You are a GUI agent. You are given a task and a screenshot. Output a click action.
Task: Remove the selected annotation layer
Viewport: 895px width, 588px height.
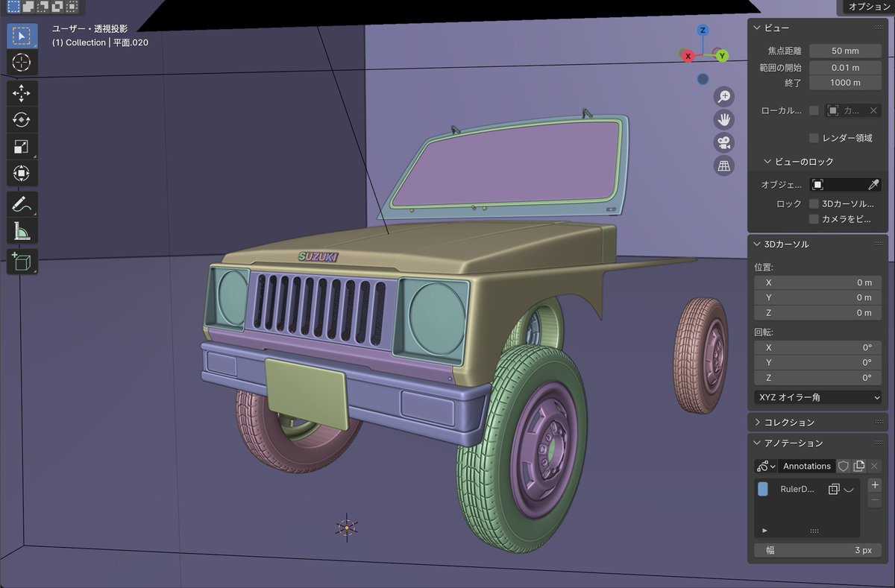pos(876,500)
